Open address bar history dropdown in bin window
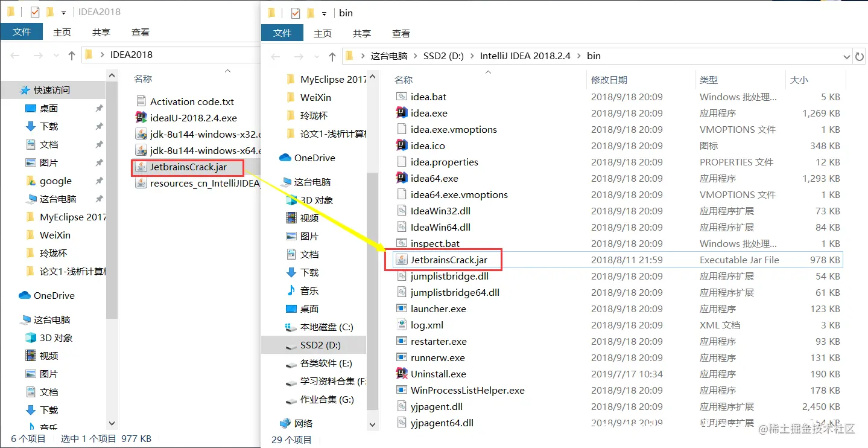868x448 pixels. click(x=846, y=56)
